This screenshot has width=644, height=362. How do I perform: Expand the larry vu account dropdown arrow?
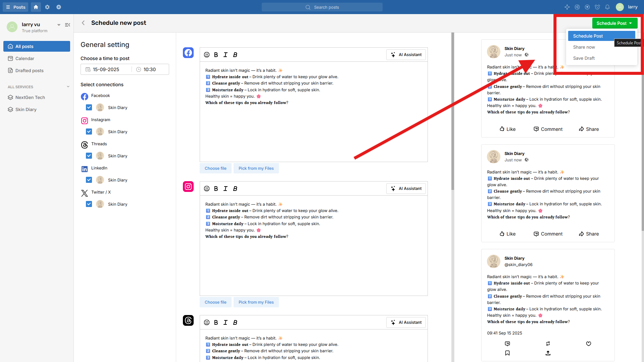pos(59,25)
